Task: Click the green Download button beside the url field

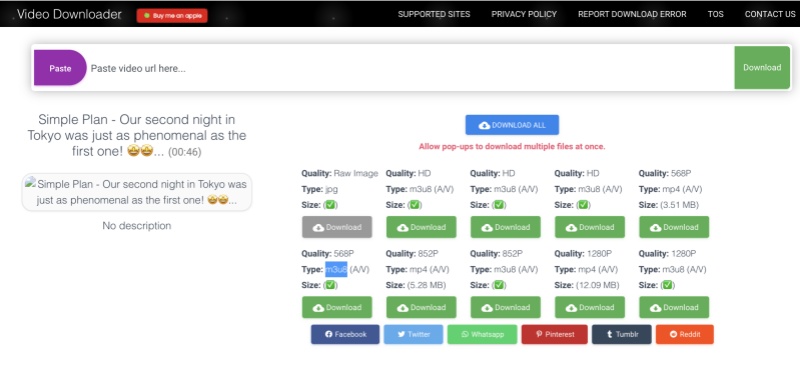Action: pos(762,67)
